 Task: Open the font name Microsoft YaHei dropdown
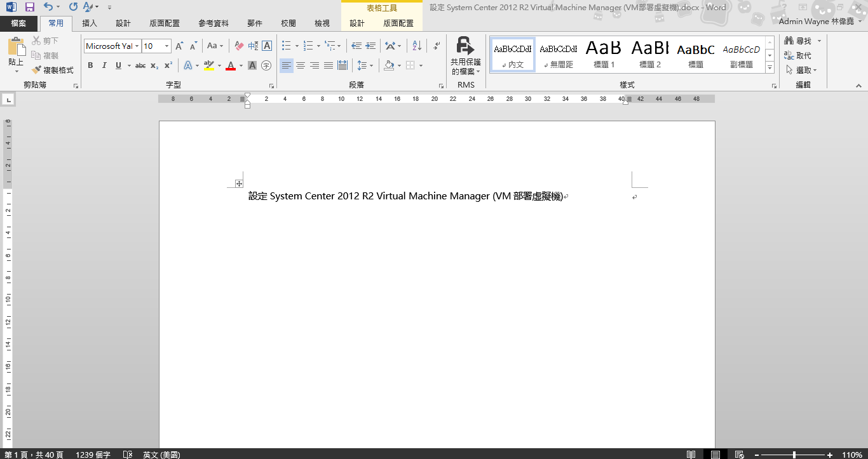tap(137, 46)
